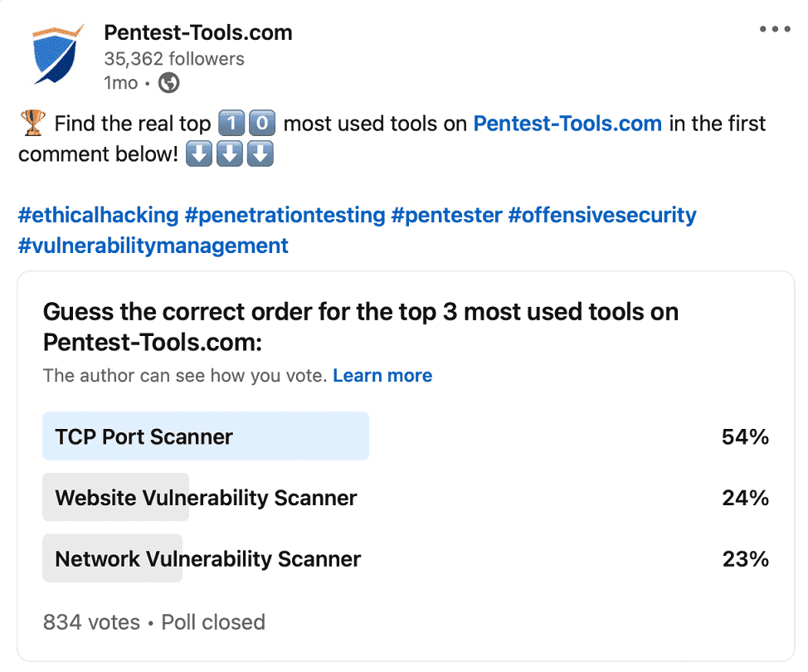The width and height of the screenshot is (808, 672).
Task: Choose Network Vulnerability Scanner in the poll
Action: (x=207, y=558)
